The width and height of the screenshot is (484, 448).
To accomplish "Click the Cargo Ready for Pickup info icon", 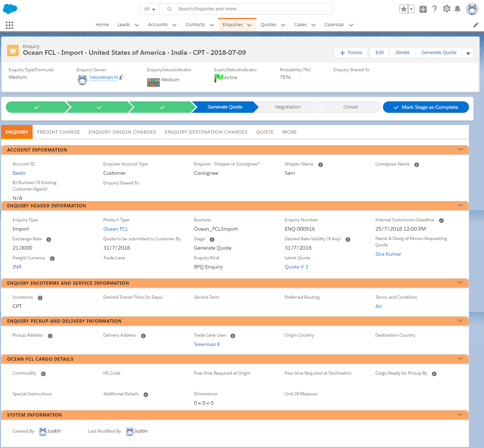I will (434, 374).
